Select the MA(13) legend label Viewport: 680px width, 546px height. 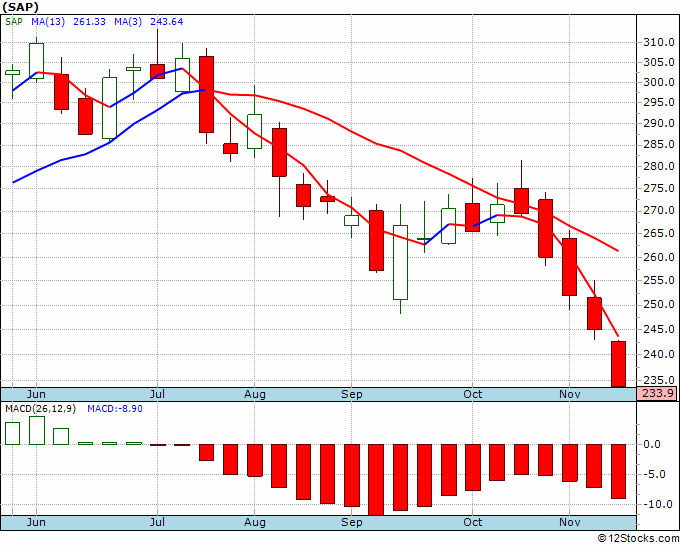(x=48, y=22)
